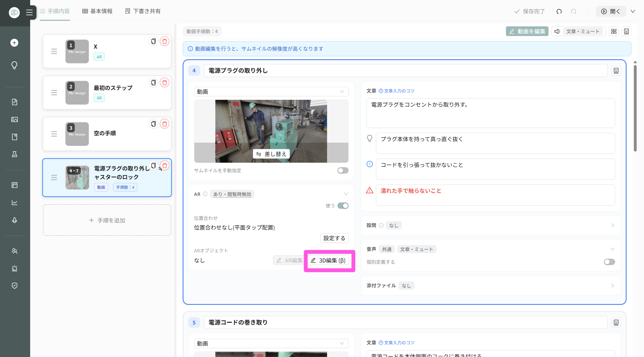Switch to the 下書き共有 tab
The image size is (644, 357).
click(143, 11)
